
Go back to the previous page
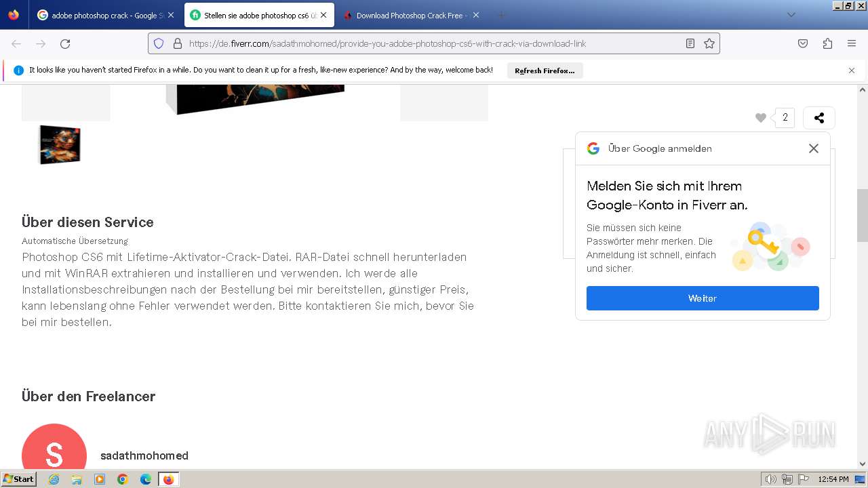(x=16, y=43)
